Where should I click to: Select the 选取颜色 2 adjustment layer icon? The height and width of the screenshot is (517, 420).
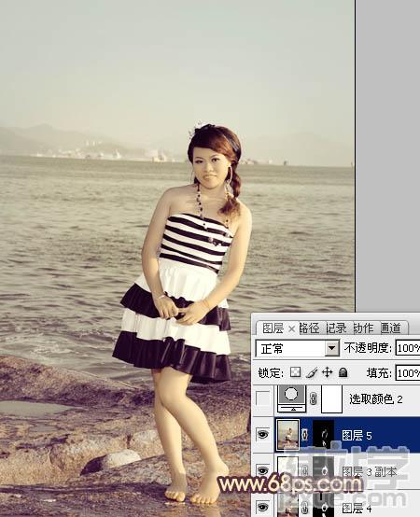click(x=291, y=398)
